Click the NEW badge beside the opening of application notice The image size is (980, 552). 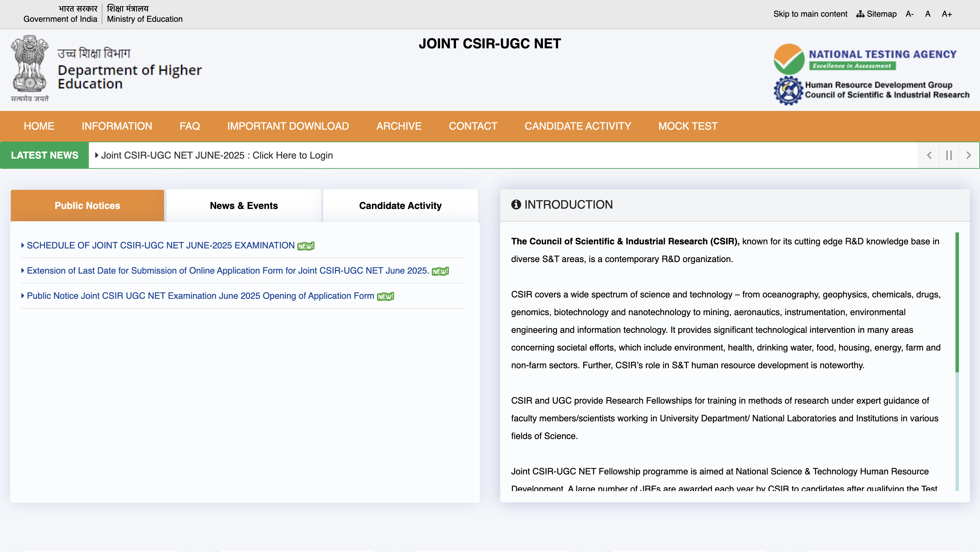point(386,296)
